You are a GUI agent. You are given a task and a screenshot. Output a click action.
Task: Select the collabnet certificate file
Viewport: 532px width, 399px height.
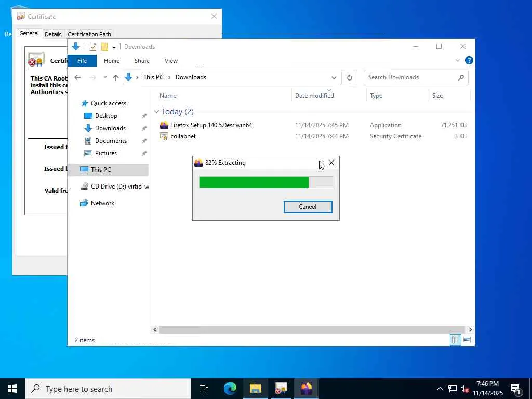click(x=183, y=136)
